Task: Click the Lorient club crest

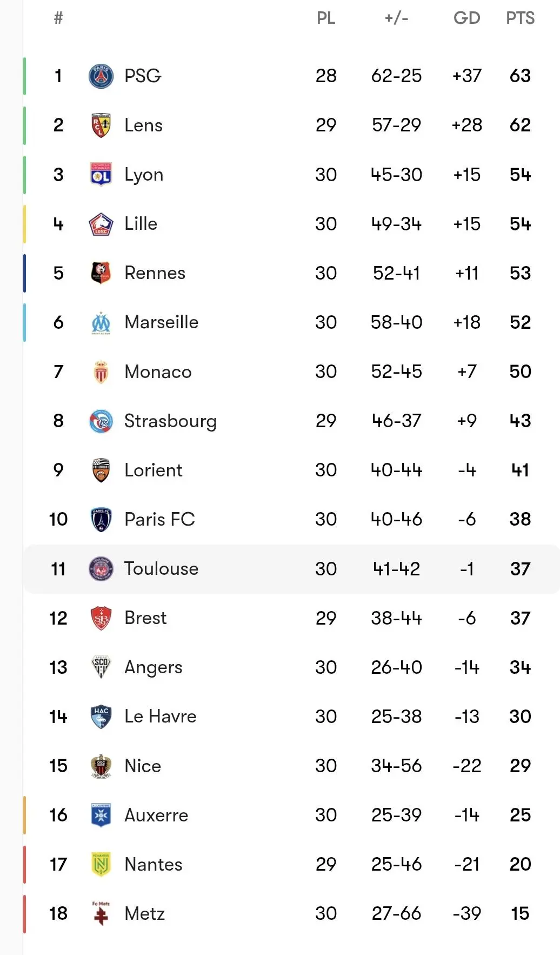Action: tap(101, 470)
